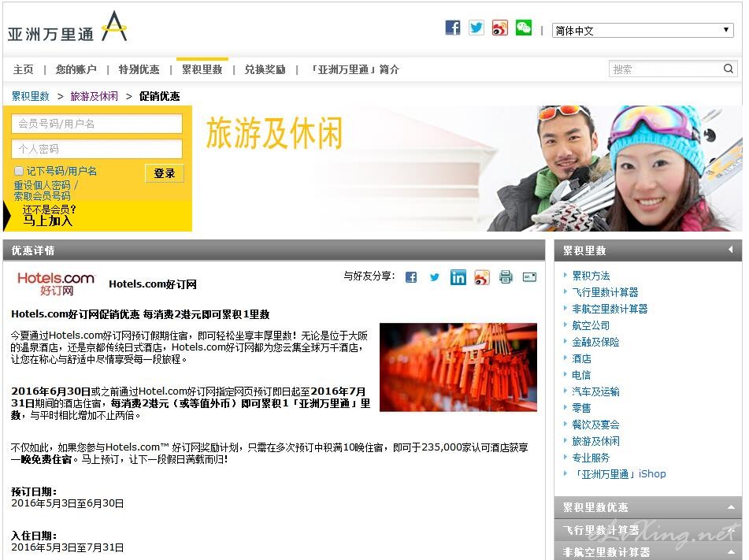Click the 亚洲万里通 logo
749x560 pixels.
(x=68, y=28)
